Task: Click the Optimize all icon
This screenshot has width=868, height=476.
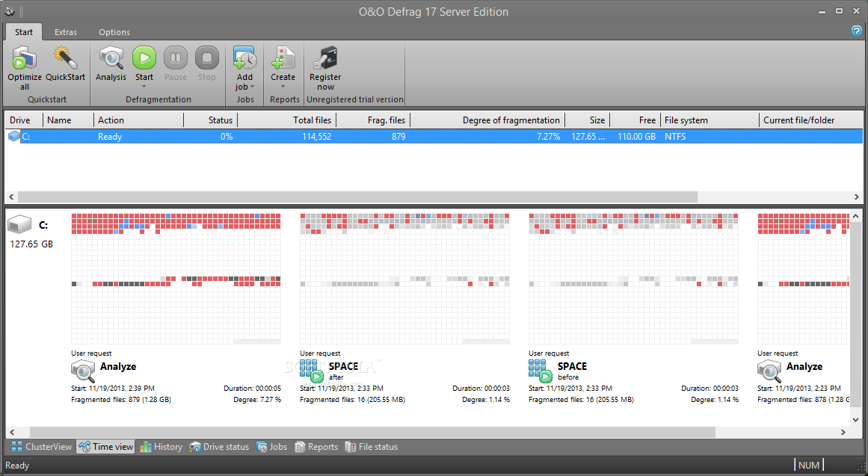Action: tap(25, 59)
